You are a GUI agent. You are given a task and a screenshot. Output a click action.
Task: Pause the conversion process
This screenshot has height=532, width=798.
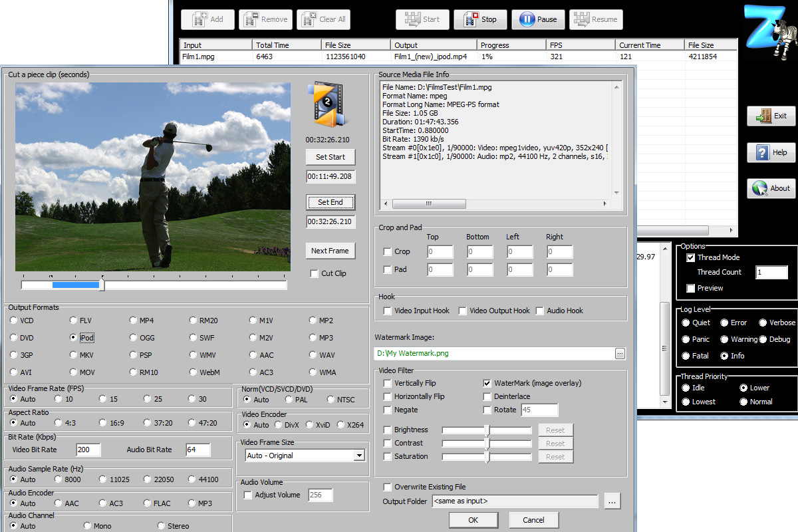[x=538, y=19]
